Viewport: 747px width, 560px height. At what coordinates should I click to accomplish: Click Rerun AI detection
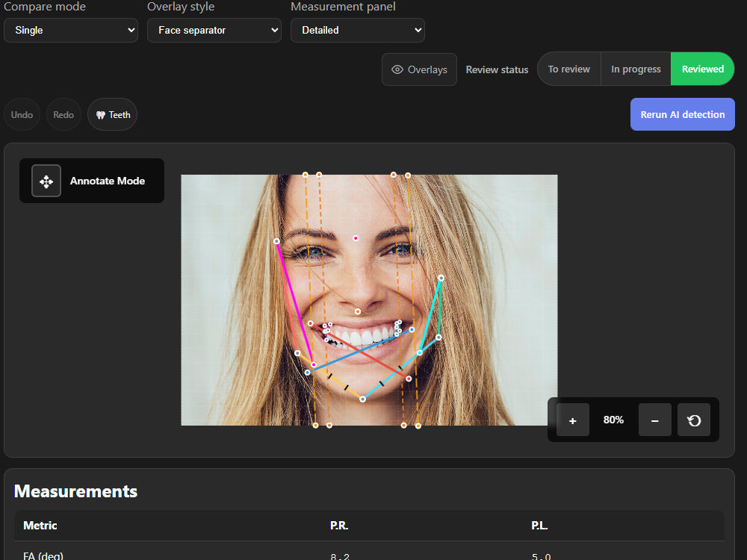(682, 114)
